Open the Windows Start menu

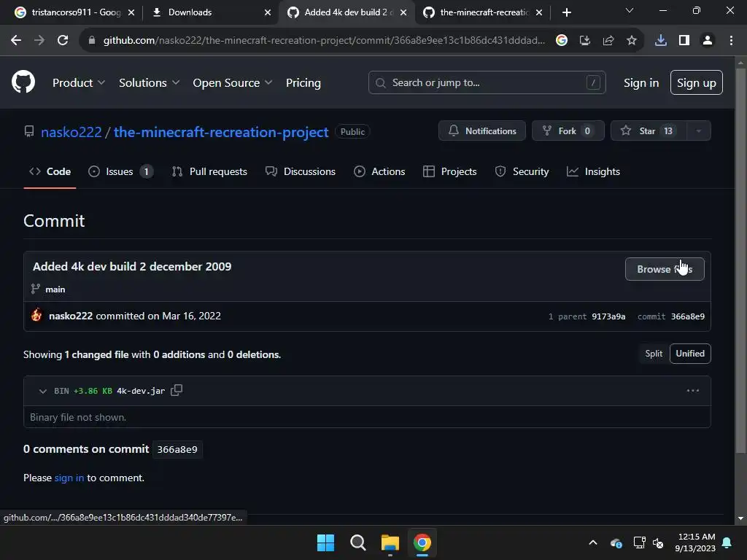326,542
